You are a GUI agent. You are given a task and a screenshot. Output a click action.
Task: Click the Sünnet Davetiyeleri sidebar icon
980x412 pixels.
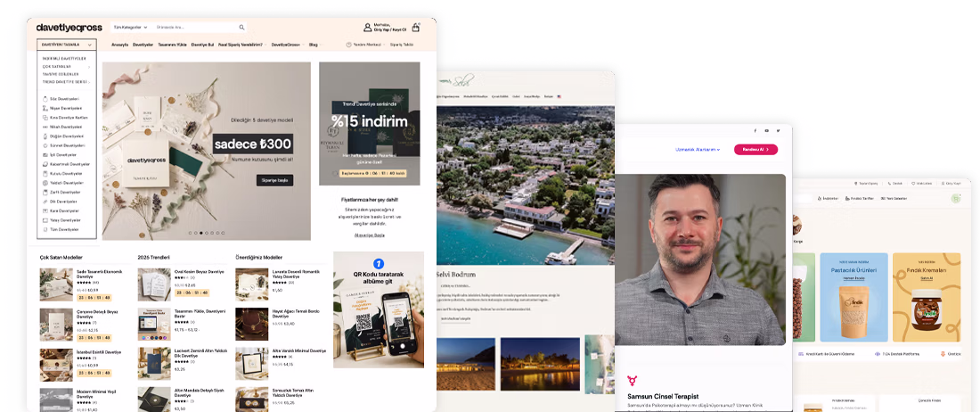click(x=45, y=145)
